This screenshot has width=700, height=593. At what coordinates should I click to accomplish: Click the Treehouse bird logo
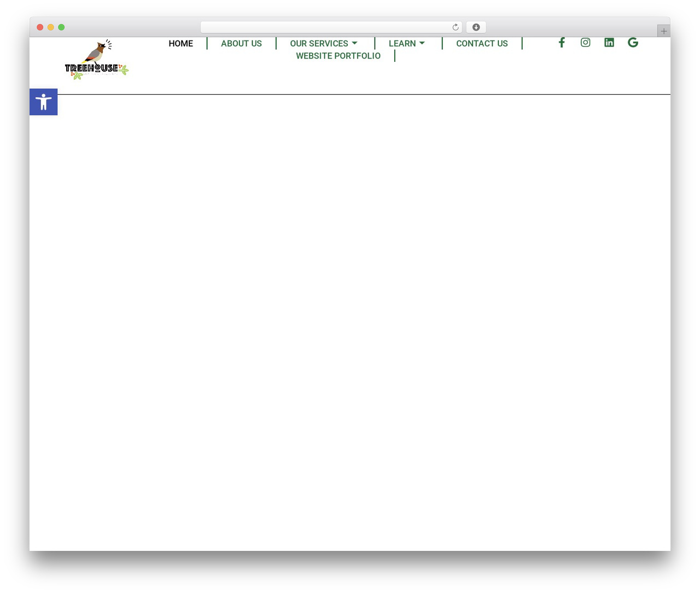(x=97, y=60)
